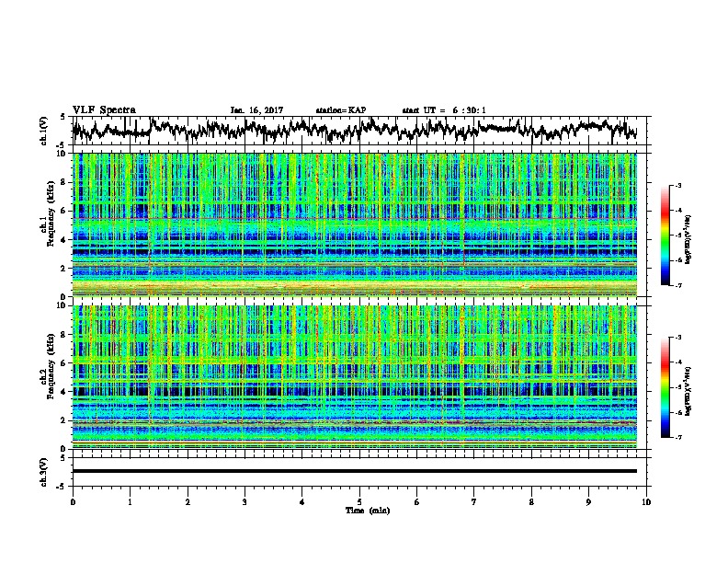The width and height of the screenshot is (728, 563).
Task: Click the "8" tick on the time axis
Action: [531, 502]
